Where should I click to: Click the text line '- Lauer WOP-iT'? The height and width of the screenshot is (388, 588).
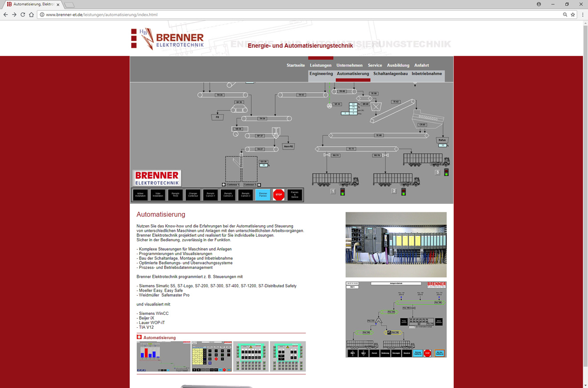(x=151, y=322)
